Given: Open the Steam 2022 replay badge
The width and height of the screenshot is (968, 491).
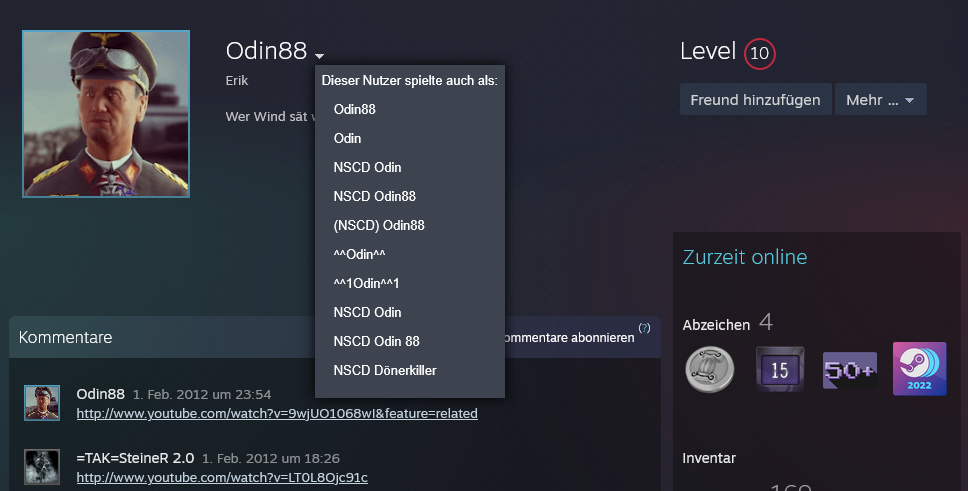Looking at the screenshot, I should [919, 368].
